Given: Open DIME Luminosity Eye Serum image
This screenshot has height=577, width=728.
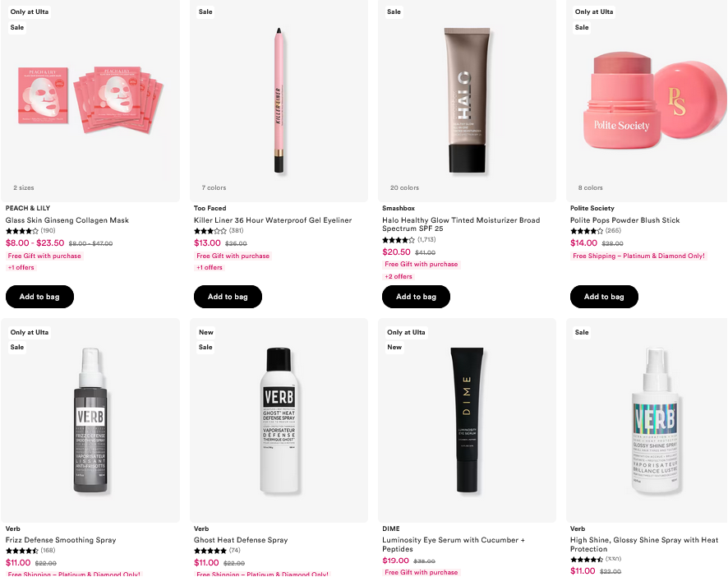Looking at the screenshot, I should [467, 421].
